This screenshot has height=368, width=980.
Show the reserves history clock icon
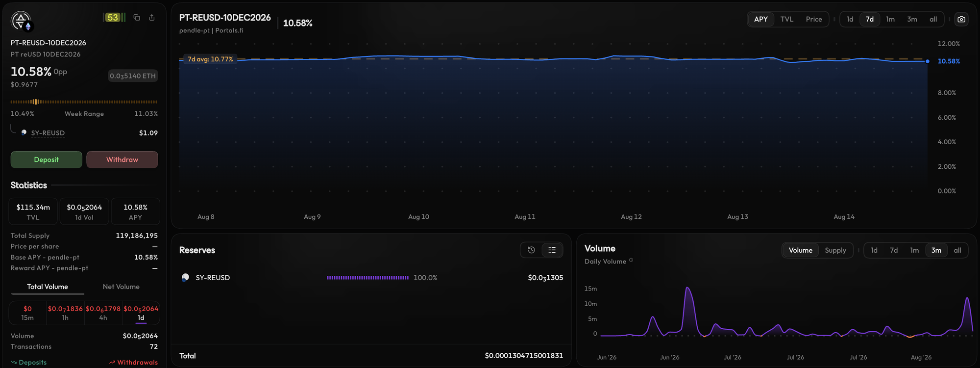point(531,250)
